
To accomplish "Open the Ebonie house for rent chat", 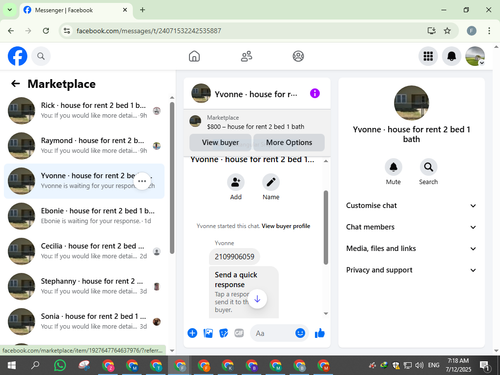I will coord(84,216).
